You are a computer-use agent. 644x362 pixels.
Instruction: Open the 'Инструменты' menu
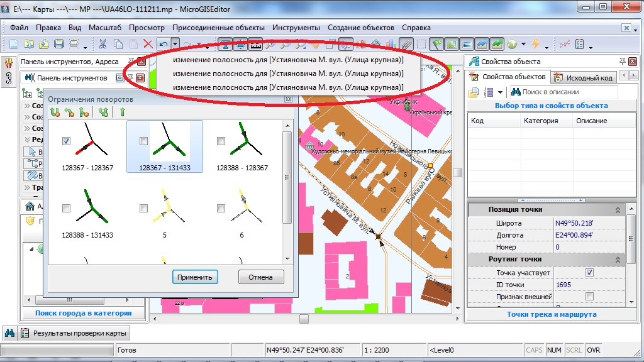click(x=296, y=28)
